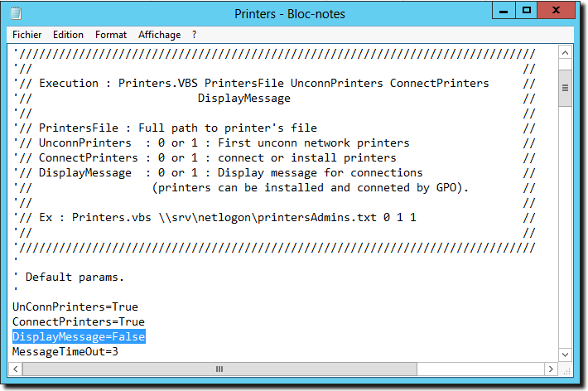Click the vertical scrollbar up arrow

click(565, 53)
